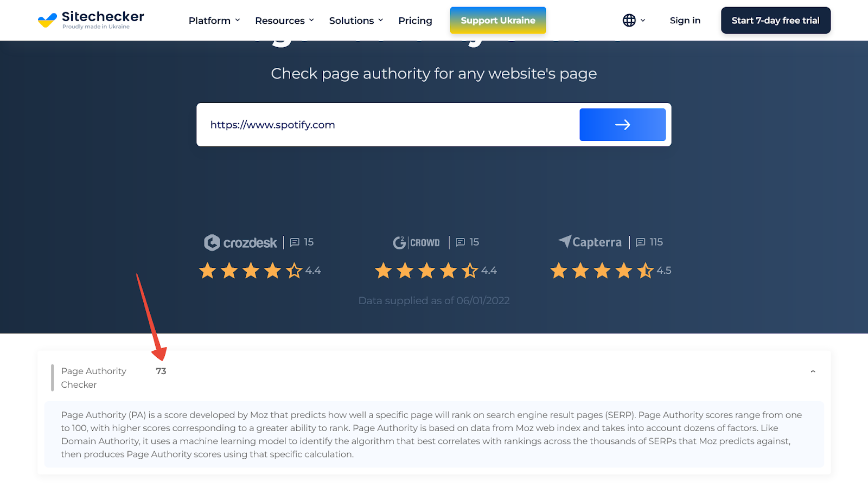Image resolution: width=868 pixels, height=488 pixels.
Task: Click the Crozdesk reviews comment icon
Action: tap(295, 242)
